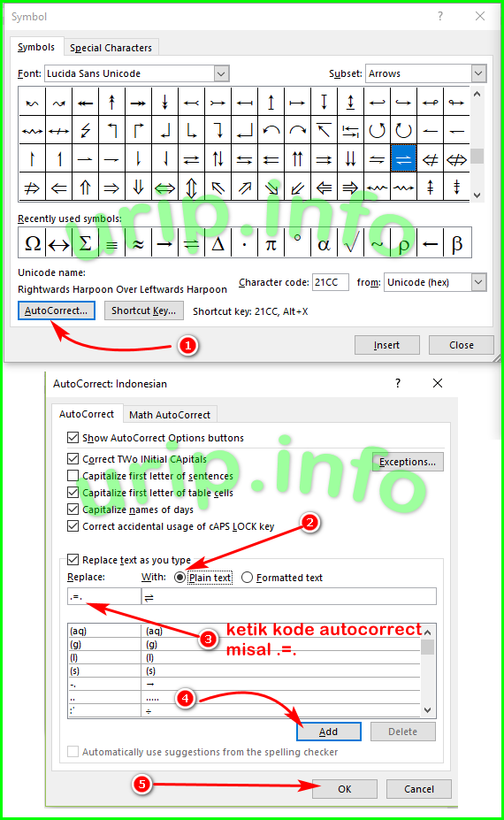Enable Capitalize first letter of sentences

pyautogui.click(x=73, y=475)
